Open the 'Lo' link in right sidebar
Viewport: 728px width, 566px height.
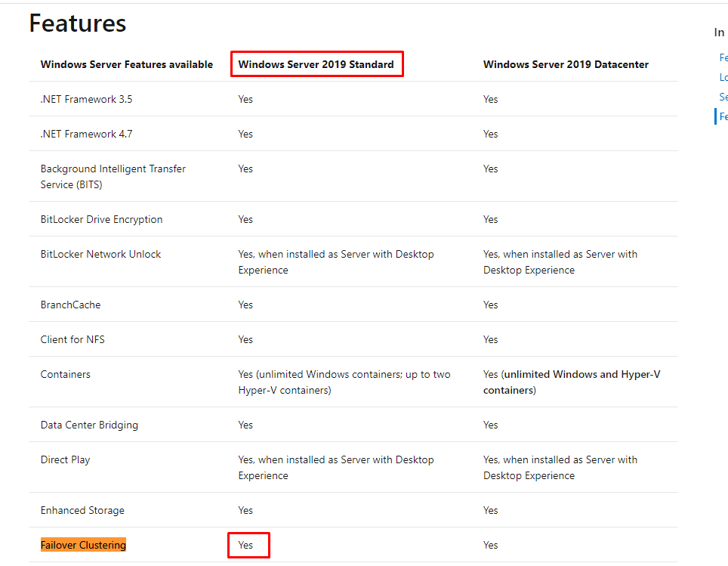click(723, 77)
